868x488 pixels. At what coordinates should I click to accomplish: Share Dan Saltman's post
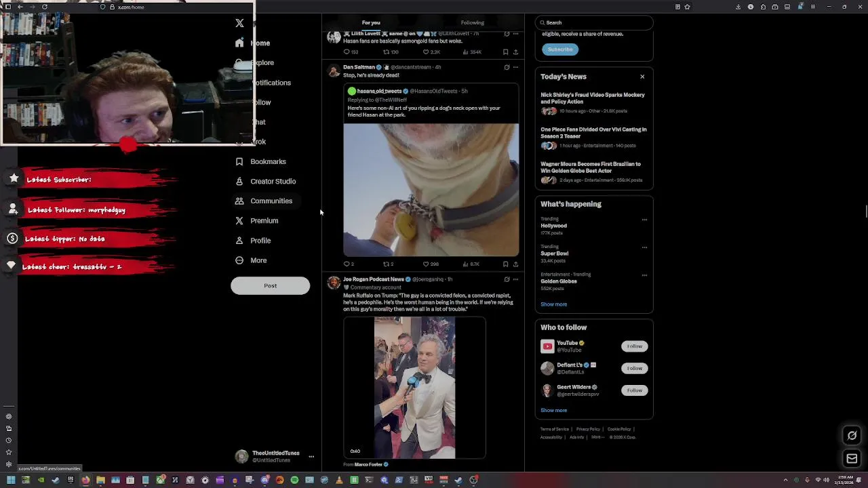click(x=515, y=264)
